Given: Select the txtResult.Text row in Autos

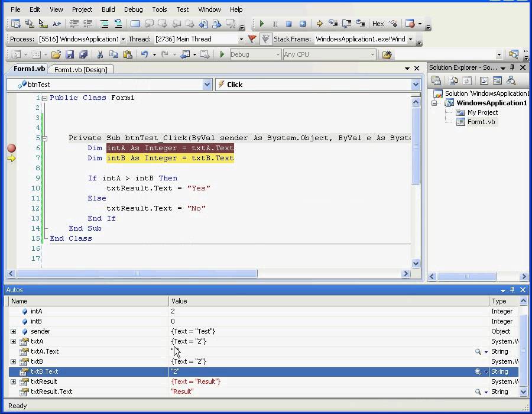Looking at the screenshot, I should pyautogui.click(x=52, y=392).
